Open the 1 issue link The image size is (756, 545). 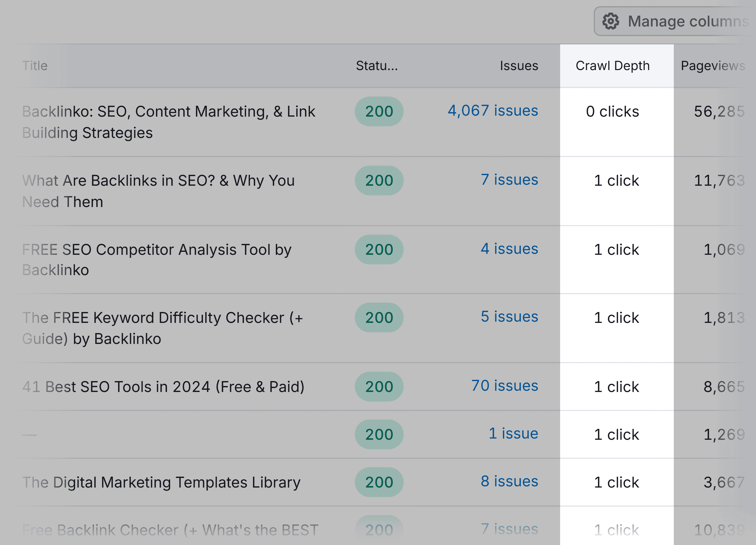[513, 433]
